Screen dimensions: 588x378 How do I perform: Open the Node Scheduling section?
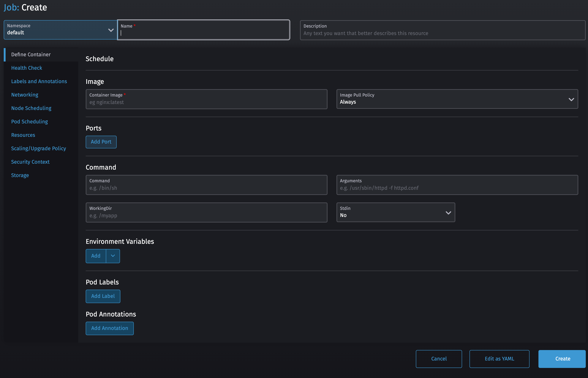coord(31,108)
